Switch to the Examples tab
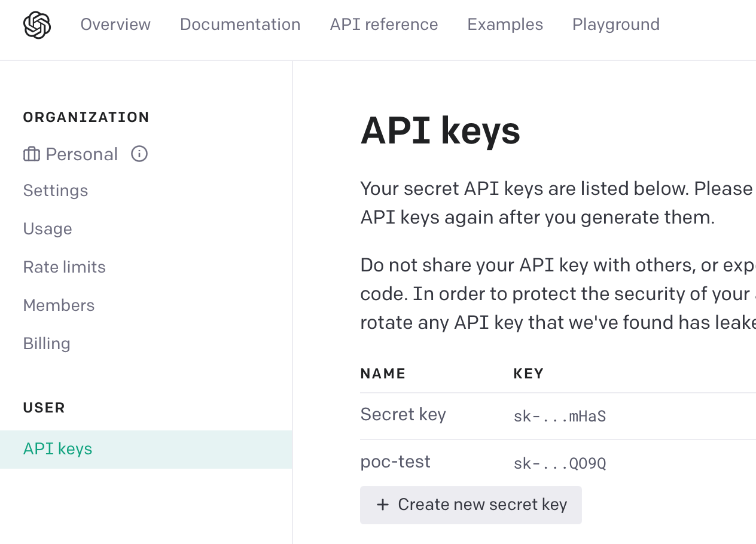The width and height of the screenshot is (756, 544). click(x=505, y=25)
